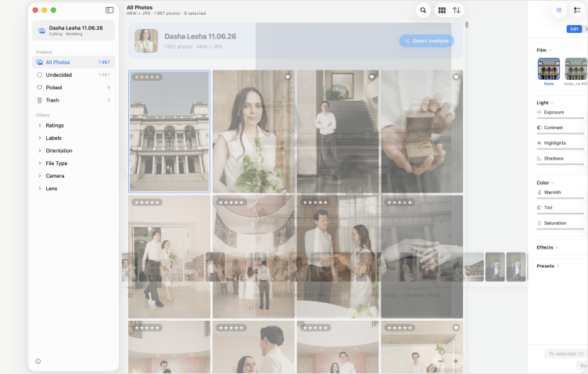Click the Picked heart icon in sidebar

coord(39,88)
